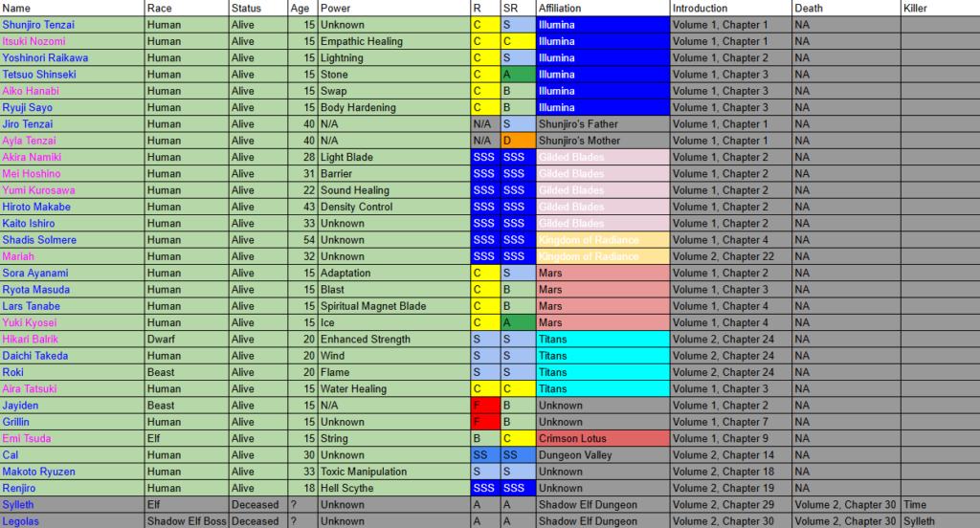Click the Dungeon Valley affiliation cell
Image resolution: width=980 pixels, height=528 pixels.
pos(575,455)
